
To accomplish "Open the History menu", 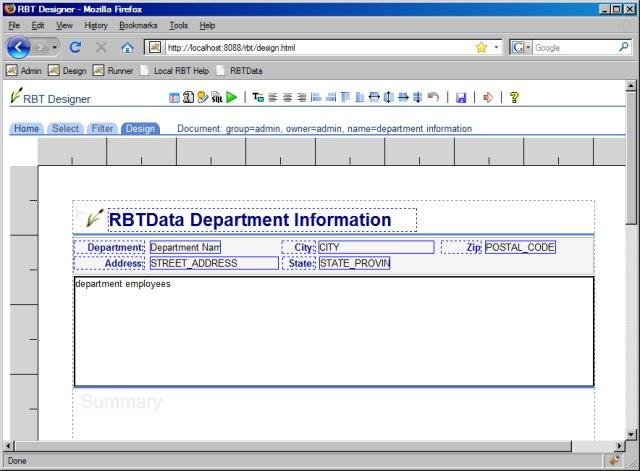I will coord(96,26).
